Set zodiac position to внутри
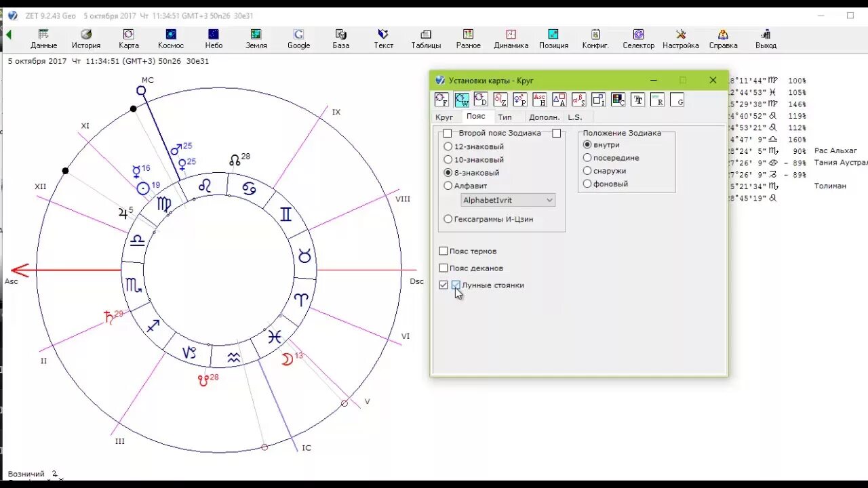Screen dimensions: 868x488 [601, 145]
